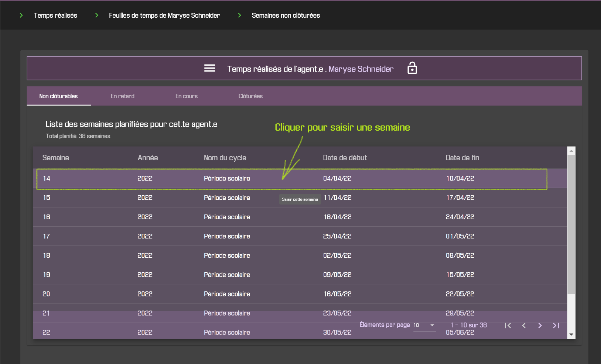This screenshot has width=601, height=364.
Task: Switch to the En cours tab
Action: click(x=187, y=96)
